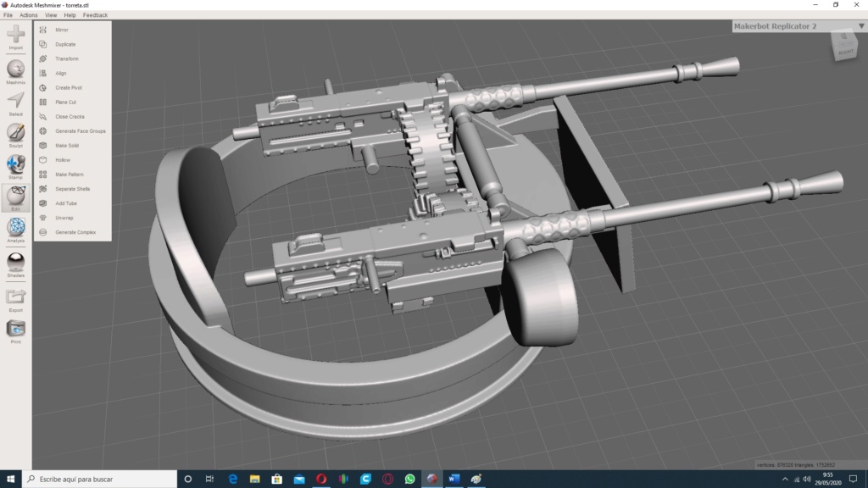The image size is (868, 488).
Task: Click the Create Pivot icon
Action: pyautogui.click(x=43, y=87)
